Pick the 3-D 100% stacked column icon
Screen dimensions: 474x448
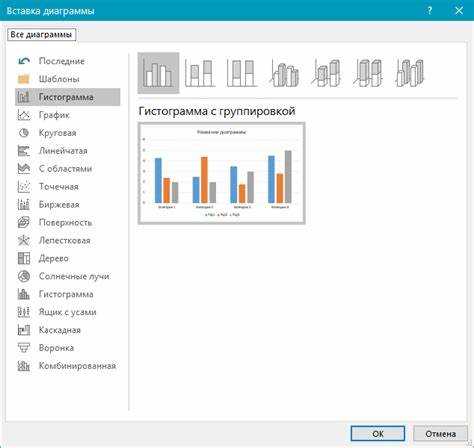[368, 73]
